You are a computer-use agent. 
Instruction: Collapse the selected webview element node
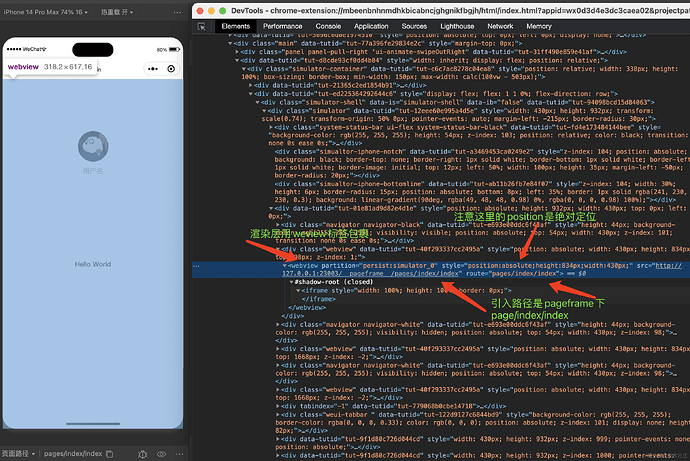coord(285,266)
